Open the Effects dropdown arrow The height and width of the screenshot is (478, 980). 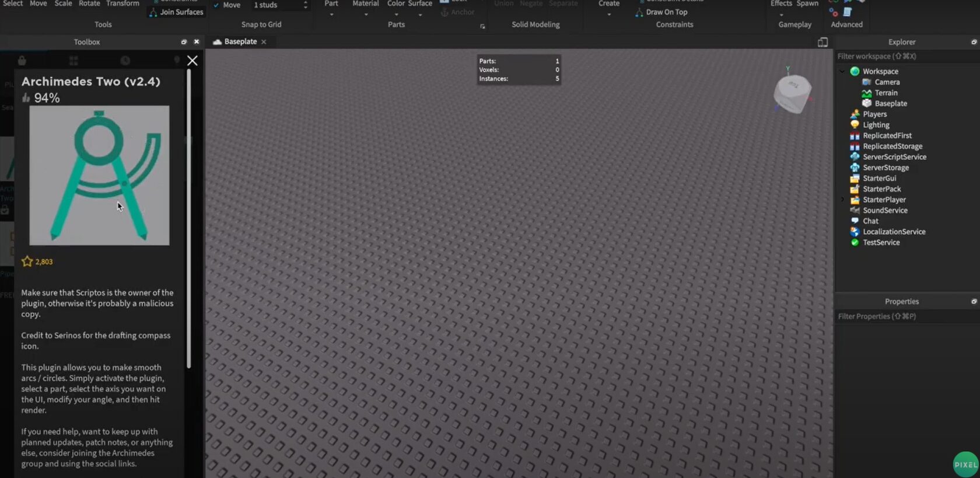click(x=781, y=15)
